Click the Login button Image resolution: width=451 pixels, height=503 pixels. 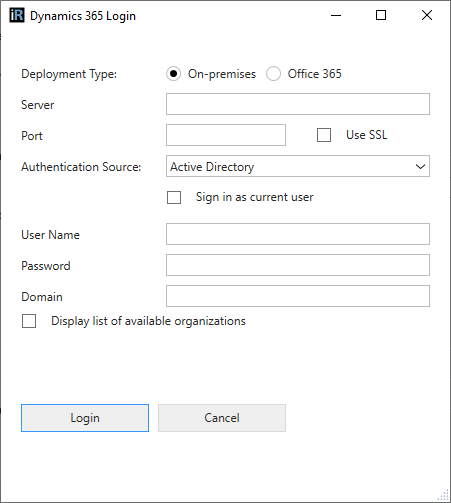85,418
